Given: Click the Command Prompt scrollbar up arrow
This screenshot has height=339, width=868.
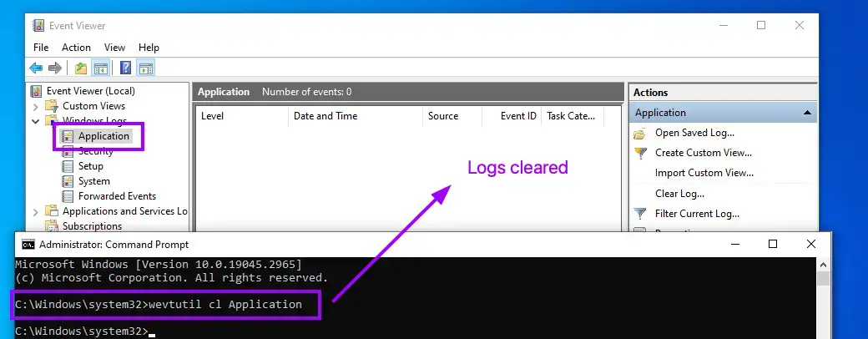Looking at the screenshot, I should point(823,265).
